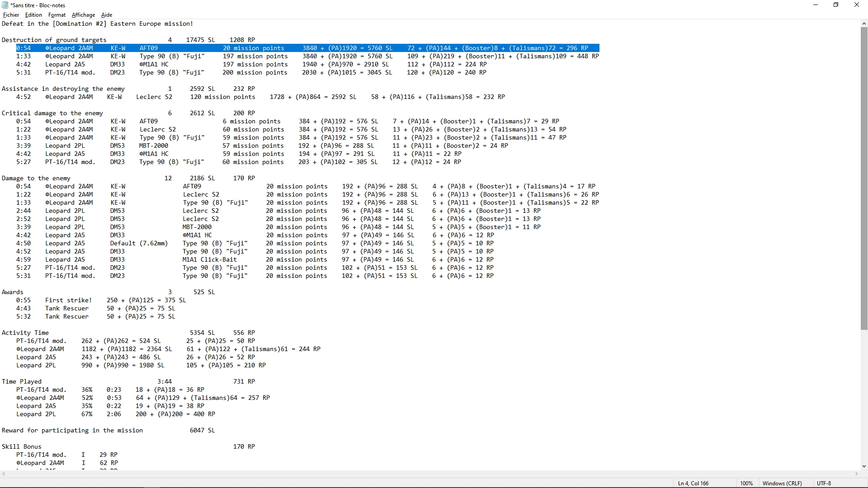Viewport: 868px width, 488px height.
Task: Place cursor on 'First strike!' award line
Action: [68, 300]
